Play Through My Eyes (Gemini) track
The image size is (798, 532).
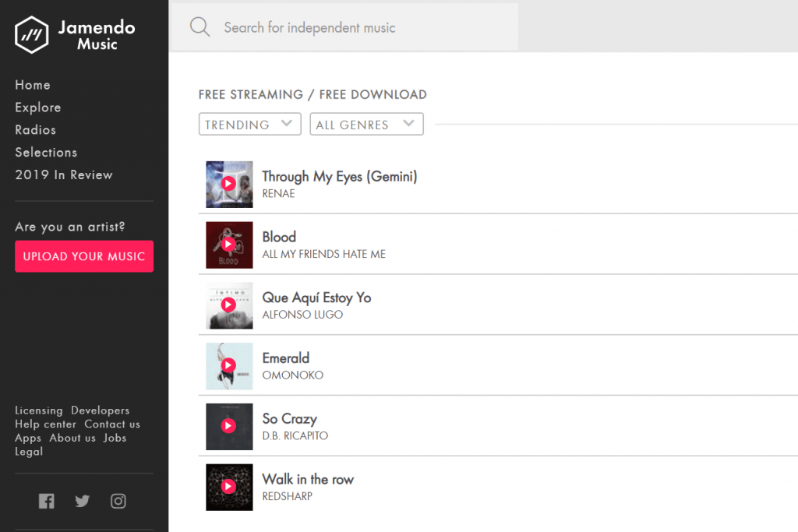(228, 184)
